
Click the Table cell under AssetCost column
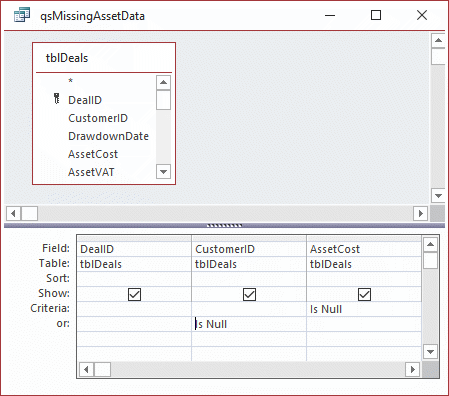(x=364, y=264)
